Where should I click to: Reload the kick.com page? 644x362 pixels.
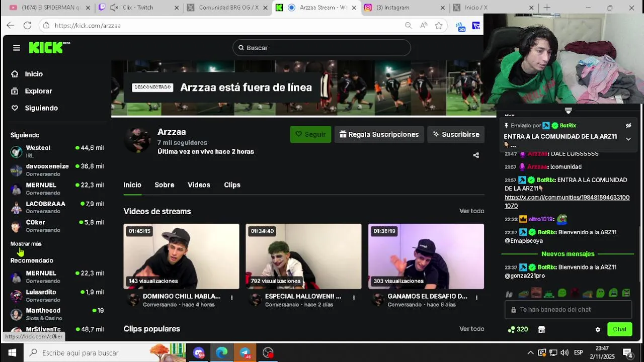(x=27, y=26)
